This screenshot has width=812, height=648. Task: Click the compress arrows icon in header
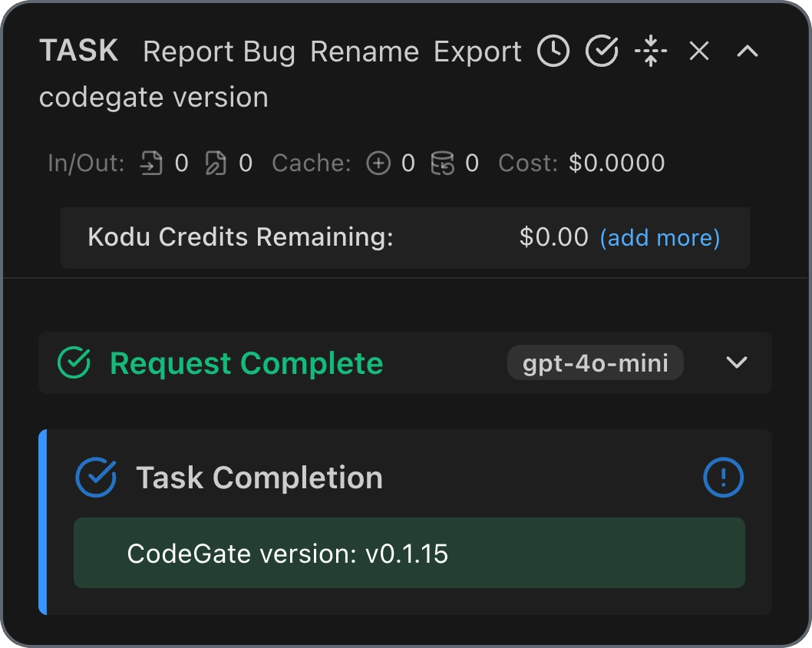pos(651,51)
